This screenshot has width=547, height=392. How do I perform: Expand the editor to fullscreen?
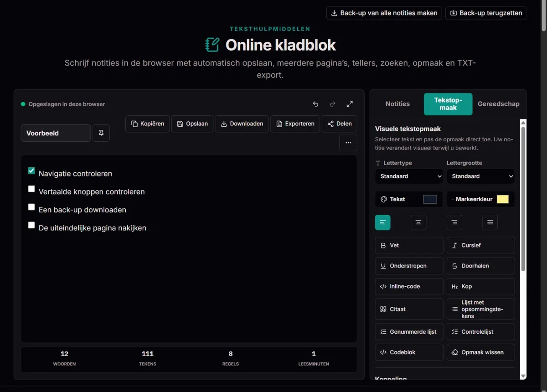pyautogui.click(x=350, y=104)
